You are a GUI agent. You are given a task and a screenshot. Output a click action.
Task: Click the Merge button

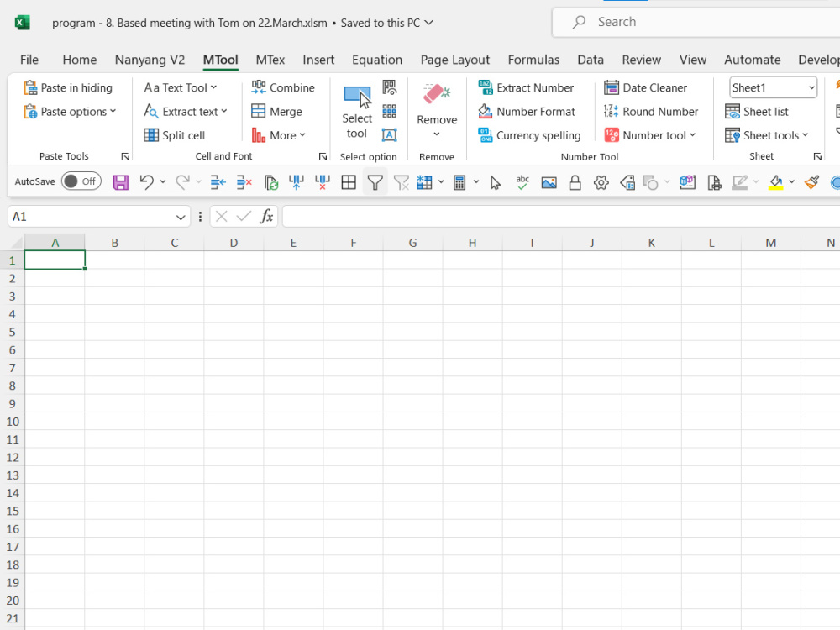(276, 112)
